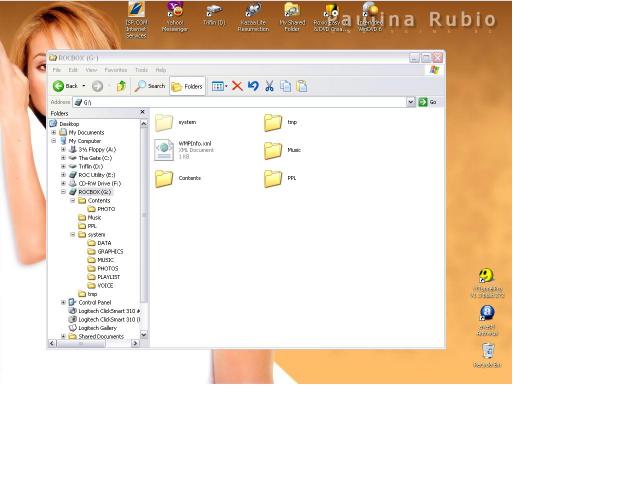Open the File menu
This screenshot has width=640, height=480.
pyautogui.click(x=57, y=70)
